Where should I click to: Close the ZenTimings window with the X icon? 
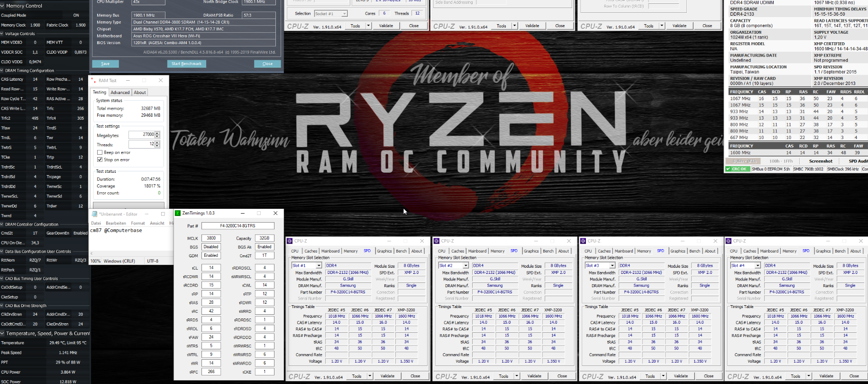click(x=275, y=213)
